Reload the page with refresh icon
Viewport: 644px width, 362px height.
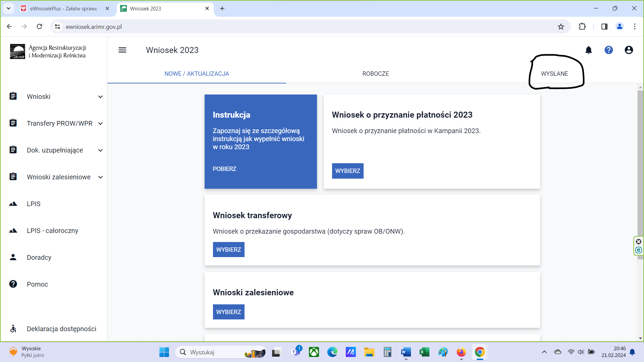tap(39, 26)
